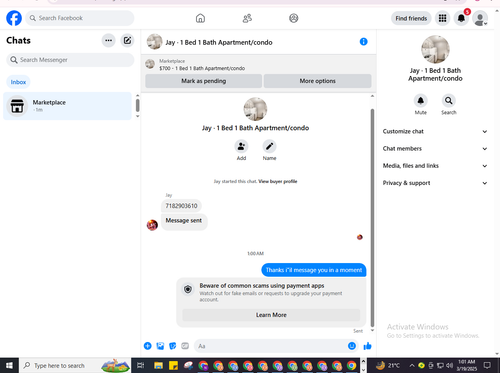Click the Windows 'Type here to search' box

pos(75,365)
